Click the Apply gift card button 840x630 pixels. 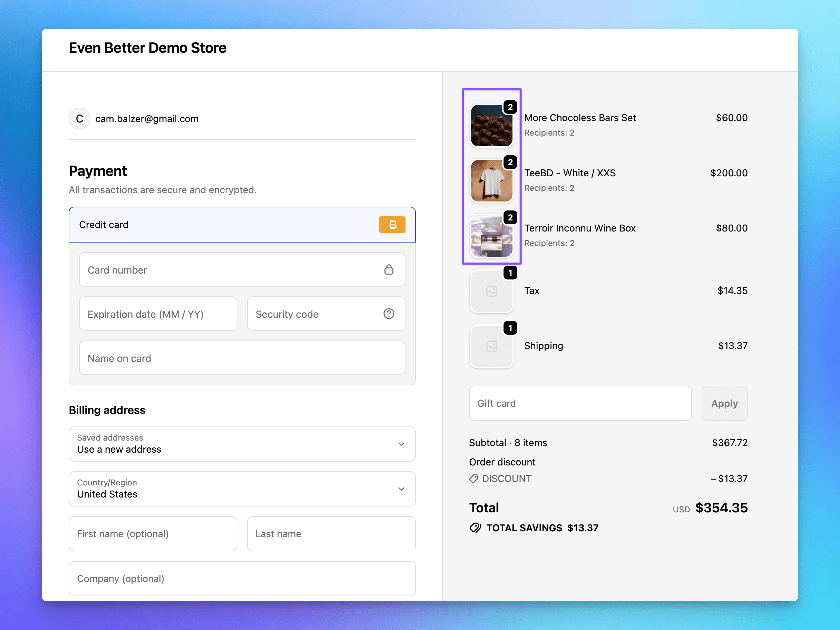point(724,403)
